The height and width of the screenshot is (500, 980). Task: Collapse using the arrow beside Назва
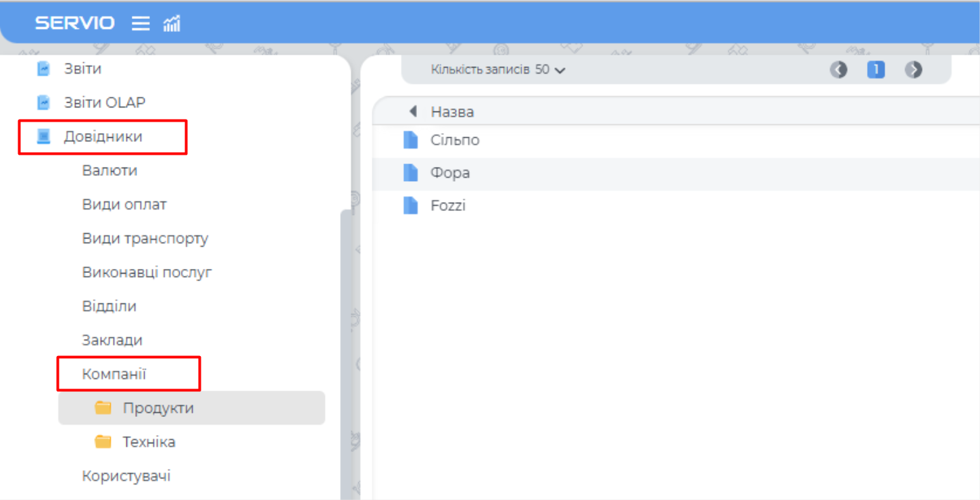tap(413, 111)
